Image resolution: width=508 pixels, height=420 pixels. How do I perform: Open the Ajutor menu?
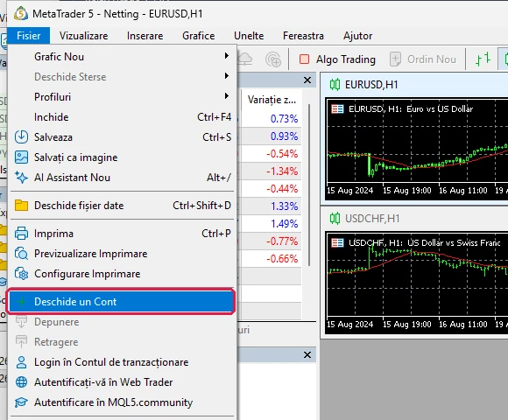[x=357, y=36]
